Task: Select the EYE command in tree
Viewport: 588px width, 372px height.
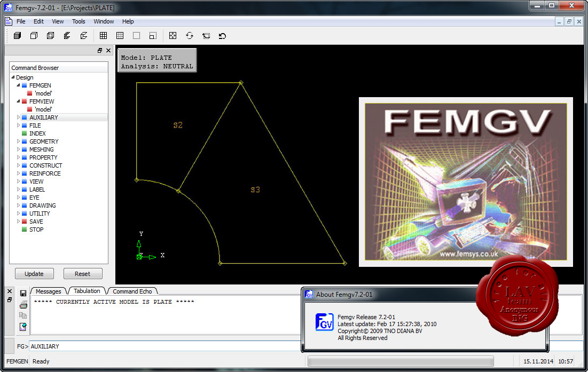Action: pos(35,197)
